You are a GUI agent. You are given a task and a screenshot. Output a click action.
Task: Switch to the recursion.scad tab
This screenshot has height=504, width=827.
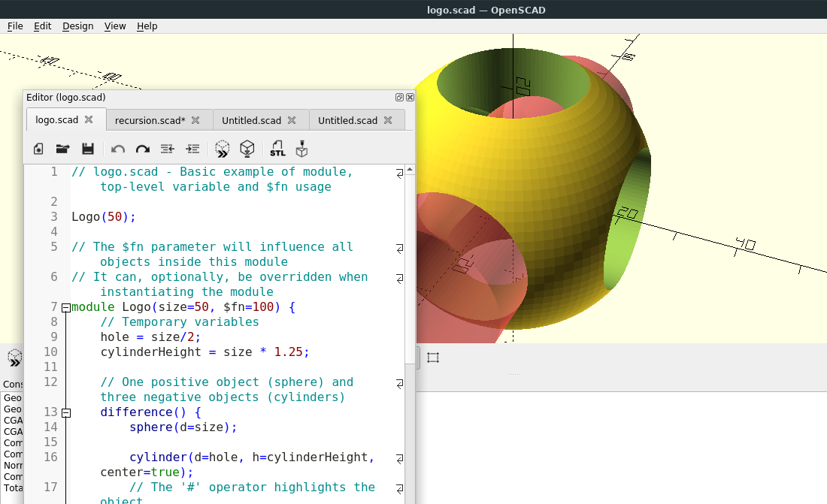(150, 120)
